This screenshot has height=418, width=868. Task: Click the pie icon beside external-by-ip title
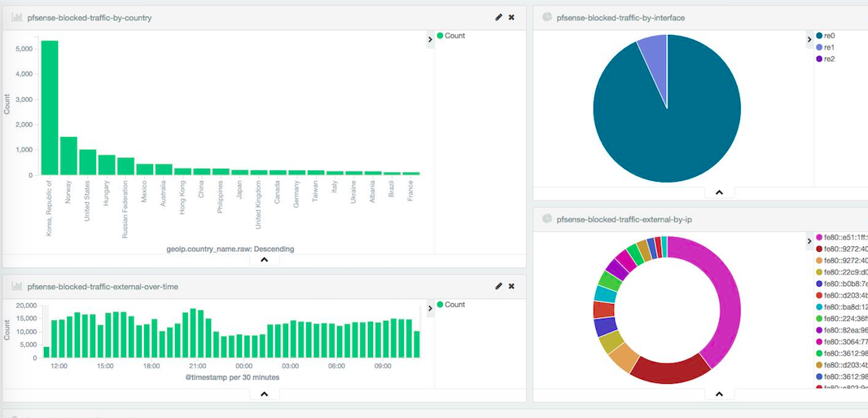547,218
